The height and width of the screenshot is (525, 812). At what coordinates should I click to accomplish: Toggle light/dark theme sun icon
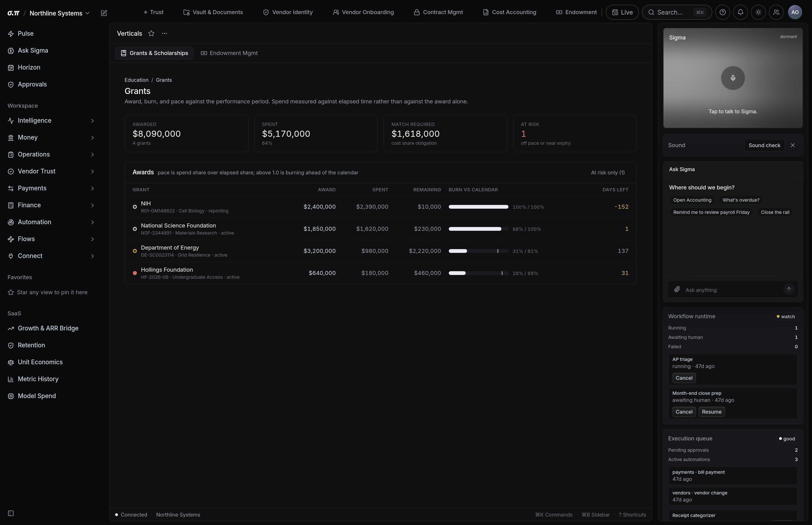[758, 12]
